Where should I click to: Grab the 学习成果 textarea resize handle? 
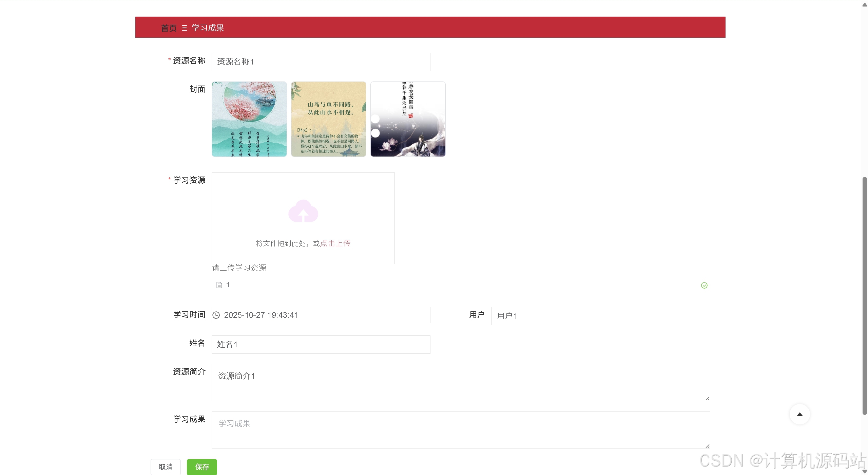coord(707,446)
